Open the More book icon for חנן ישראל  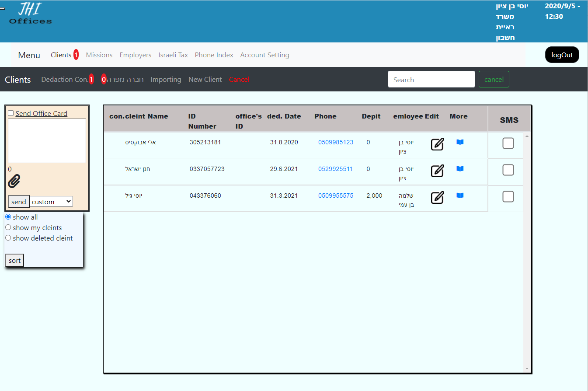click(460, 169)
